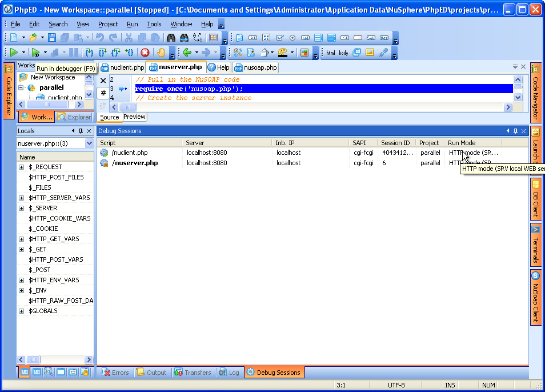Screen dimensions: 545x392
Task: Collapse the parallel project tree node
Action: pyautogui.click(x=21, y=88)
